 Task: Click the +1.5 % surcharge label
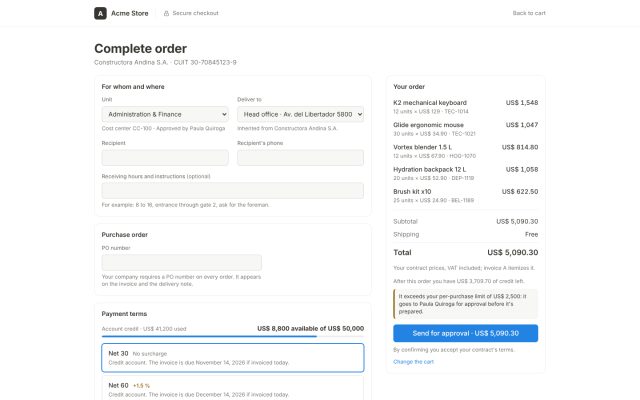tap(141, 386)
